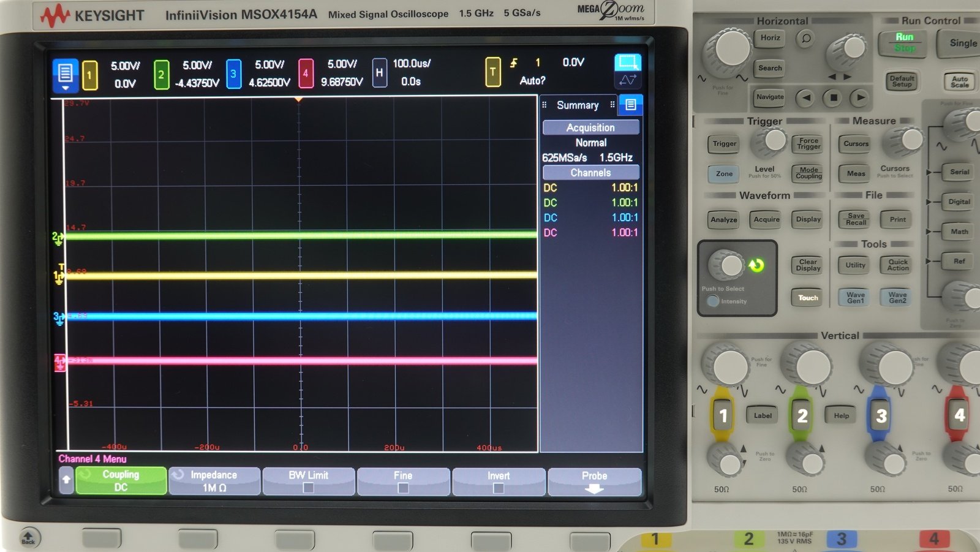Open the waveform drawing icon under zoom box
This screenshot has width=980, height=552.
pyautogui.click(x=627, y=80)
